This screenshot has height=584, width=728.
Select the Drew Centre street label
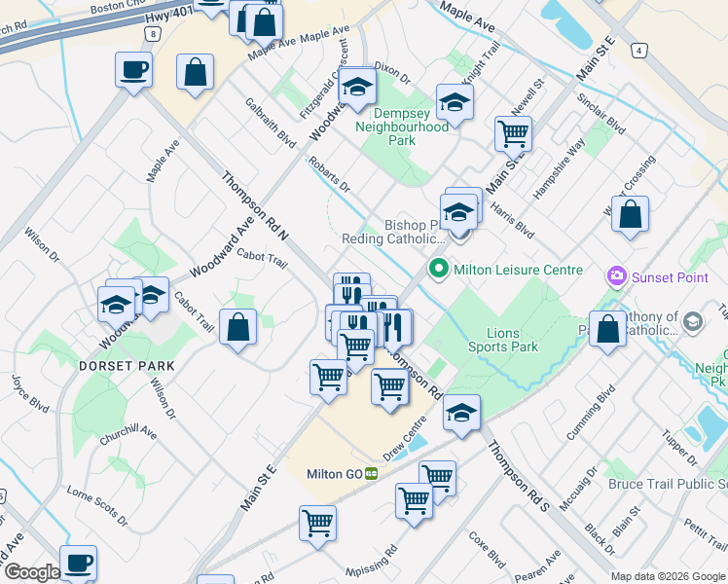click(x=405, y=439)
